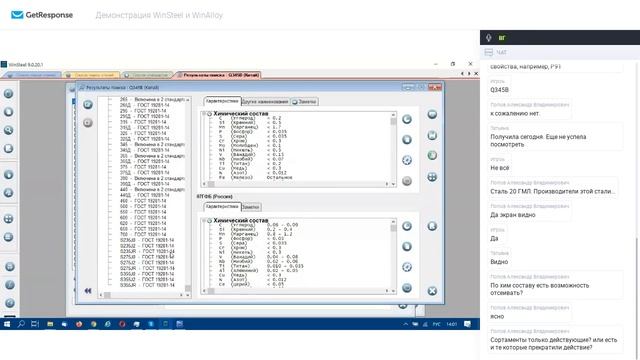This screenshot has width=640, height=360.
Task: Click the four-square grid icon in dialog's right column
Action: click(x=432, y=177)
